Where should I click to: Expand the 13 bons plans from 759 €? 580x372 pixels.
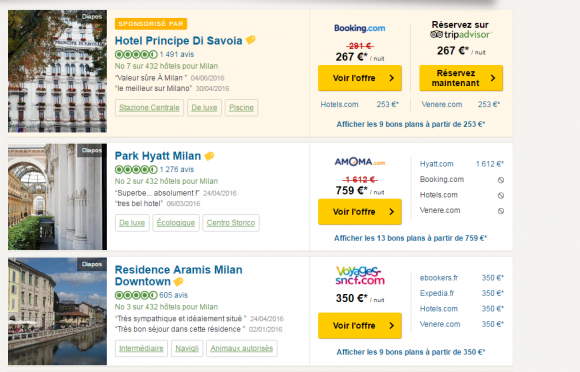click(x=411, y=238)
